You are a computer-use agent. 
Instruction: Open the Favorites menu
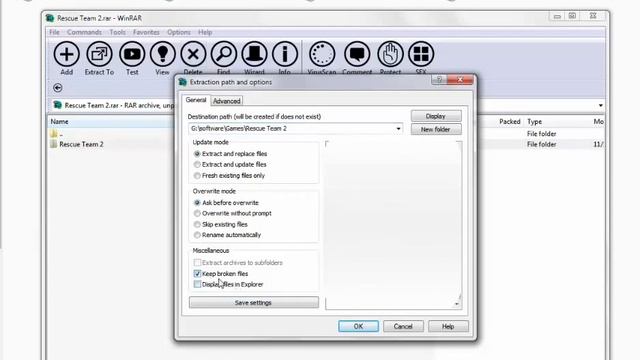click(146, 32)
